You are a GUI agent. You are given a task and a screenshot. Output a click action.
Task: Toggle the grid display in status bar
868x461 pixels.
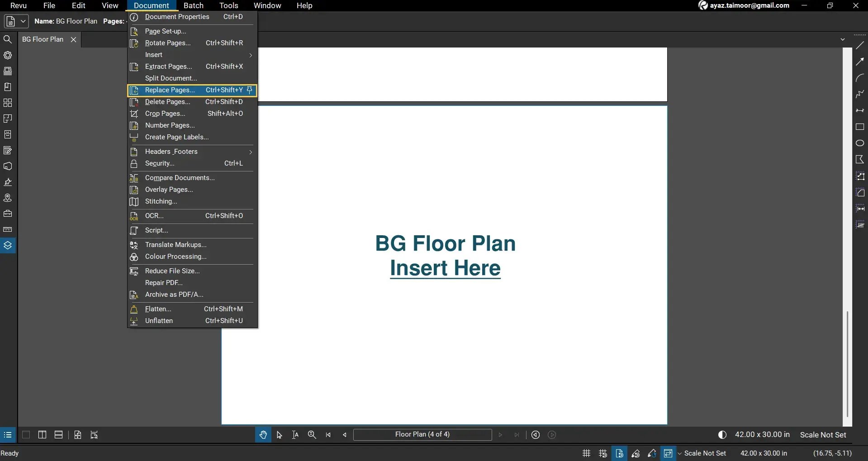pos(586,453)
